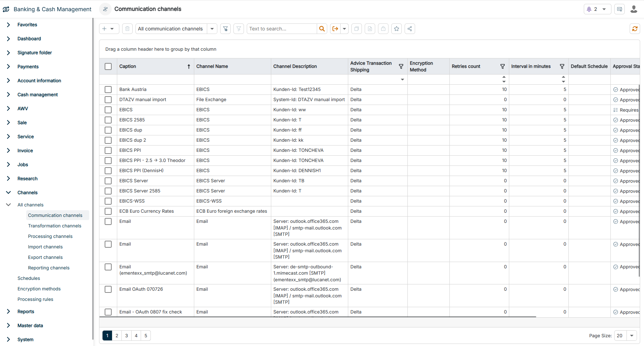This screenshot has height=346, width=644.
Task: Expand the Favorites menu section
Action: tap(8, 24)
